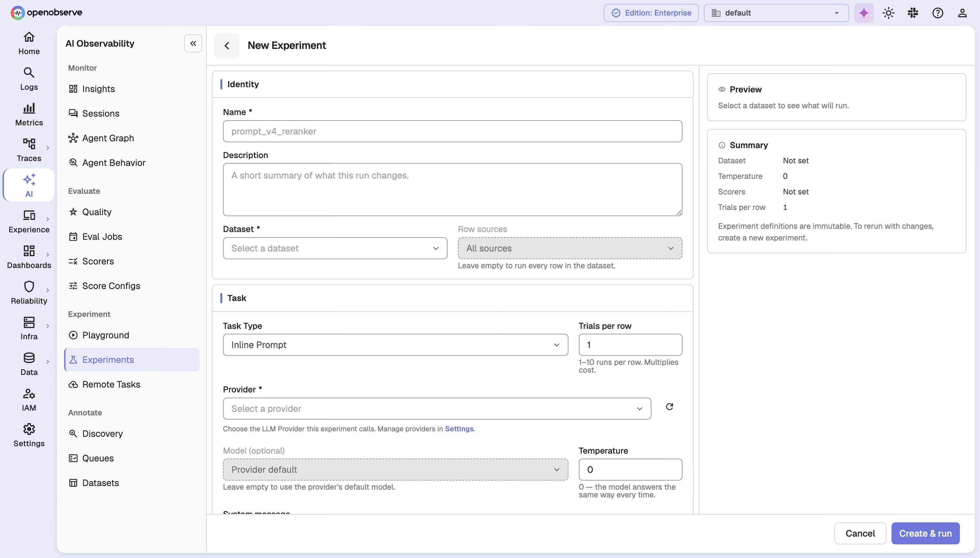The image size is (980, 558).
Task: Click the Cancel button
Action: (x=860, y=533)
